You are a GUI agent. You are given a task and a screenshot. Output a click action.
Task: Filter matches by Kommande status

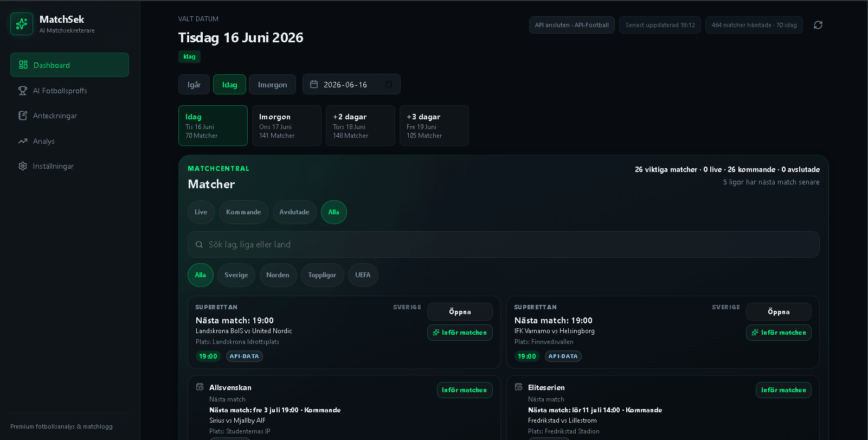tap(243, 212)
